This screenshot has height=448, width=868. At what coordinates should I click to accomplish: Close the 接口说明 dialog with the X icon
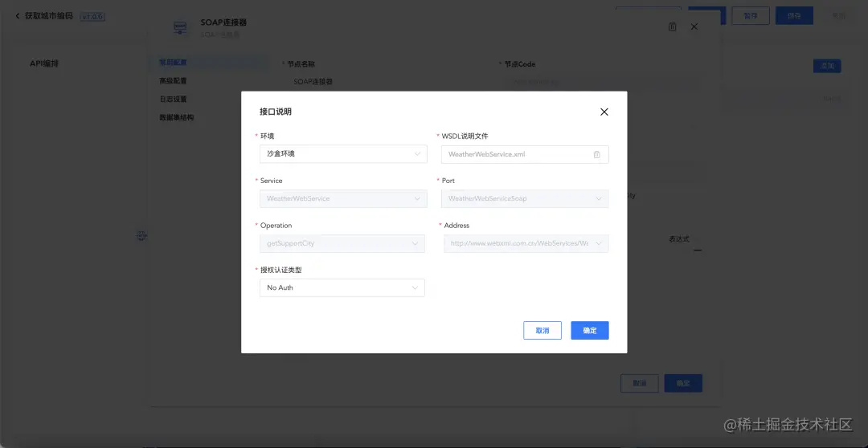[x=604, y=112]
